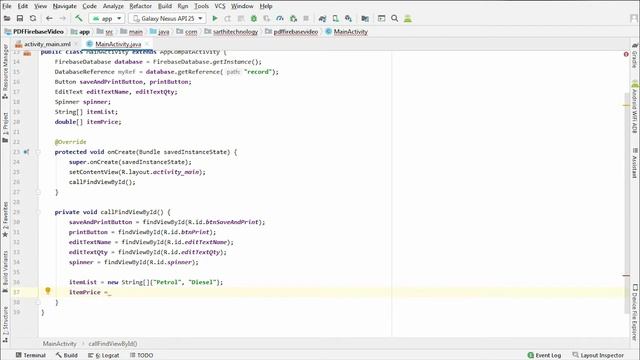
Task: Collapse the callFindViewById method fold marker
Action: click(x=38, y=212)
